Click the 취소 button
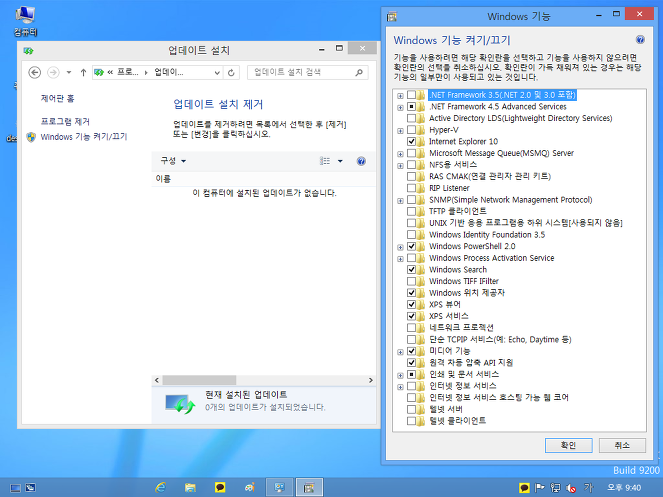Viewport: 663px width, 497px height. click(x=622, y=445)
